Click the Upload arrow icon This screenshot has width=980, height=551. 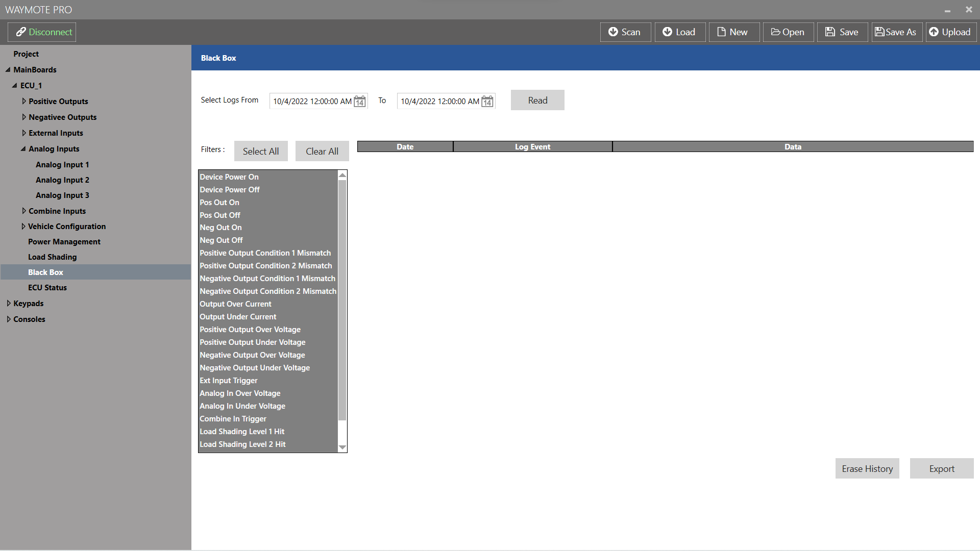934,32
